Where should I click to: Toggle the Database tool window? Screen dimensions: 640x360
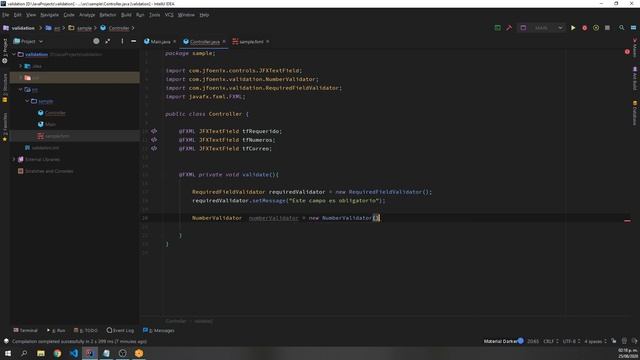click(635, 113)
